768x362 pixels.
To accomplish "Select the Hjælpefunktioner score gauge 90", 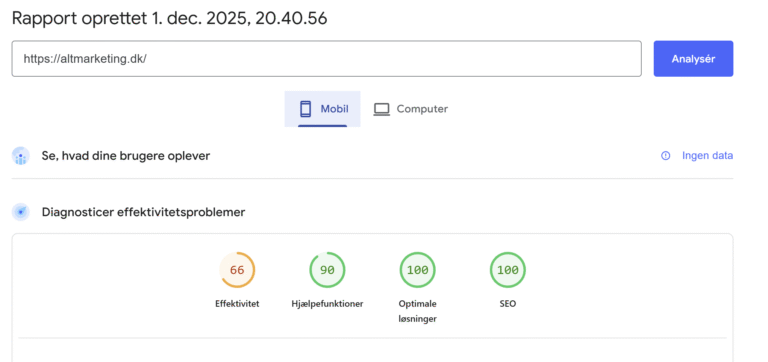I will point(327,270).
